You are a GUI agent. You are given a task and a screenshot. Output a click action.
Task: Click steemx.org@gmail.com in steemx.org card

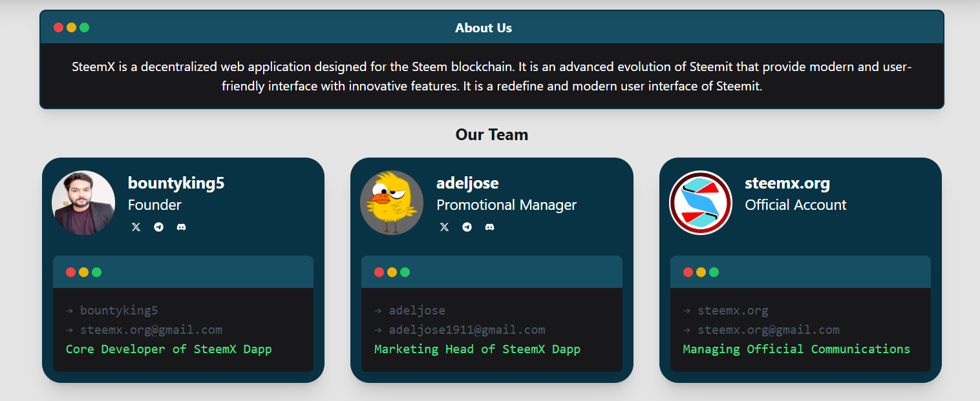769,330
